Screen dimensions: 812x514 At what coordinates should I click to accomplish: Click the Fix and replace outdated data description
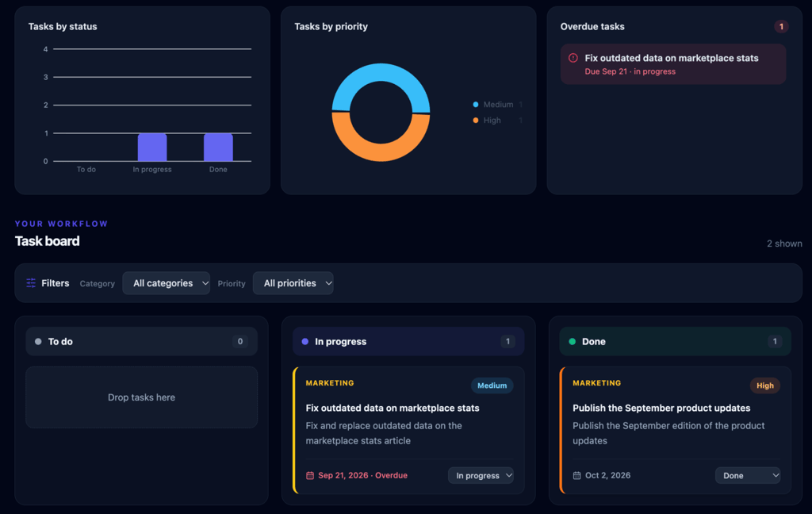tap(384, 433)
